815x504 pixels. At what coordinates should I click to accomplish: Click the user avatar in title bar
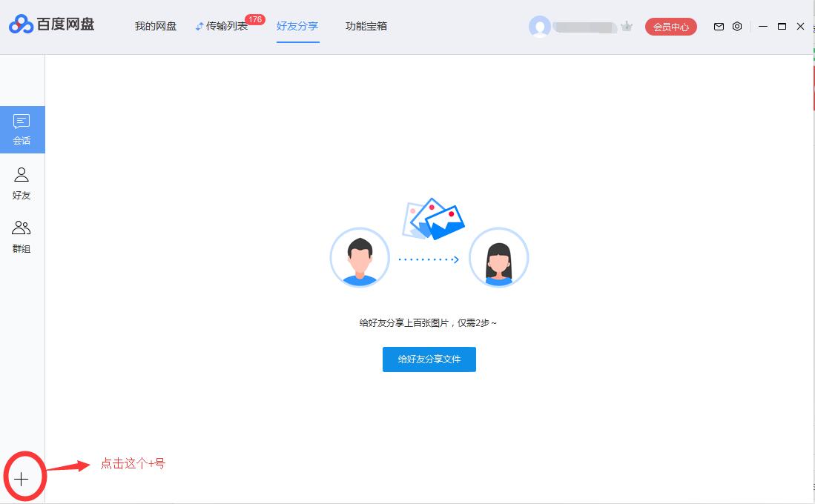tap(539, 27)
